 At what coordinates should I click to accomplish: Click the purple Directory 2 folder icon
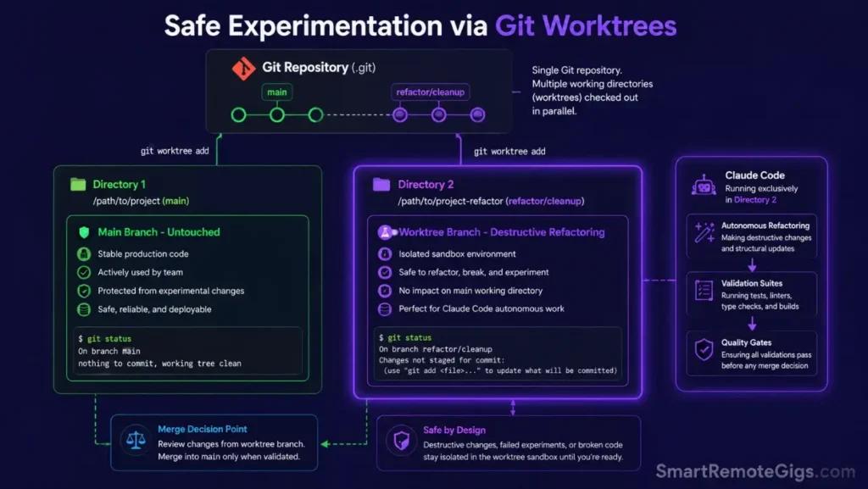tap(381, 184)
